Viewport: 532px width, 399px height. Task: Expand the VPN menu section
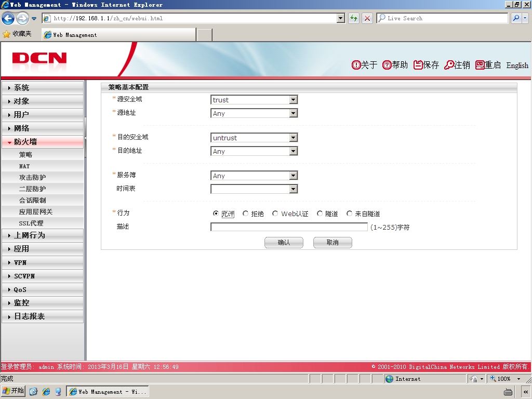43,262
